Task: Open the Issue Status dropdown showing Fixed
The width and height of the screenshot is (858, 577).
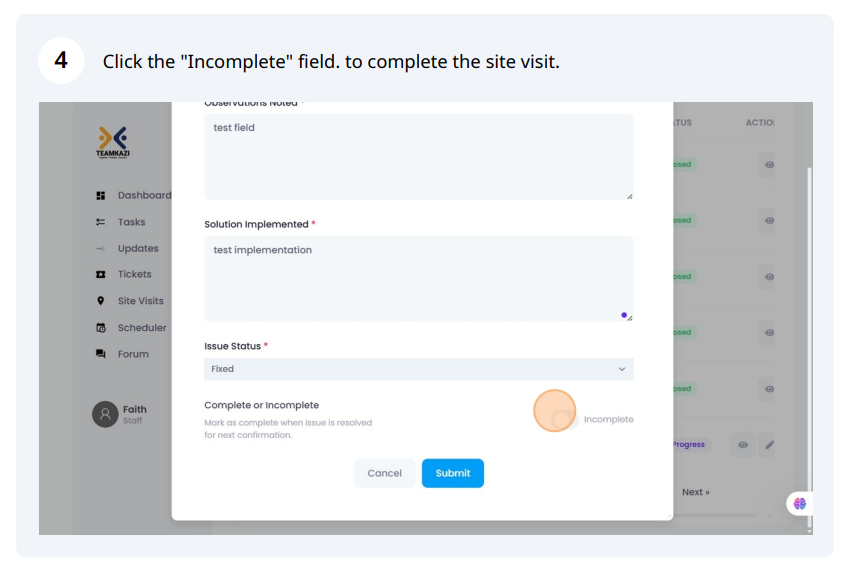Action: [x=419, y=369]
